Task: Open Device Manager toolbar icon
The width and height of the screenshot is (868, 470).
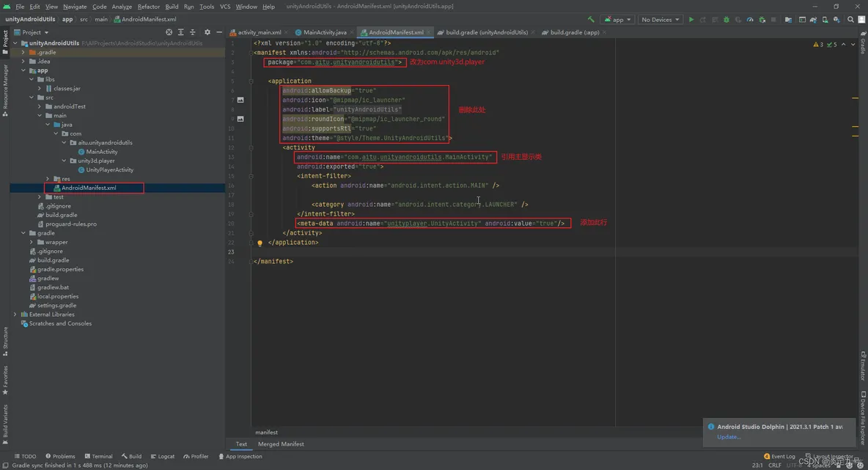Action: (825, 19)
